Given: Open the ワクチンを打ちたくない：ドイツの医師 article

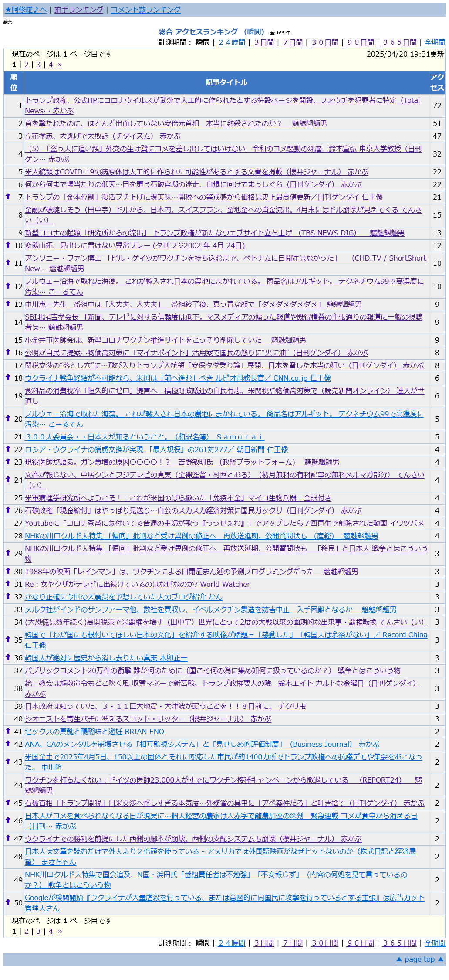Looking at the screenshot, I should coord(223,785).
